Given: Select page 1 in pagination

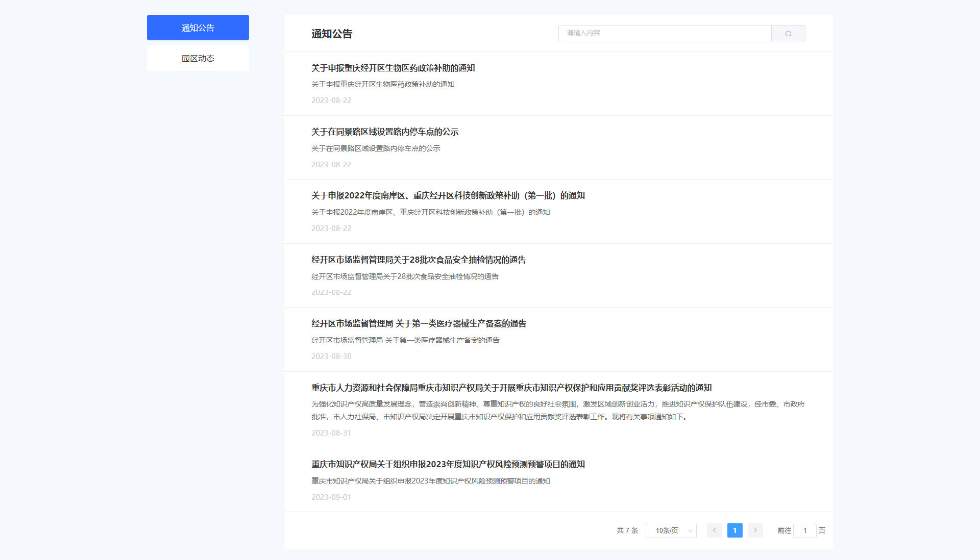Looking at the screenshot, I should coord(734,530).
